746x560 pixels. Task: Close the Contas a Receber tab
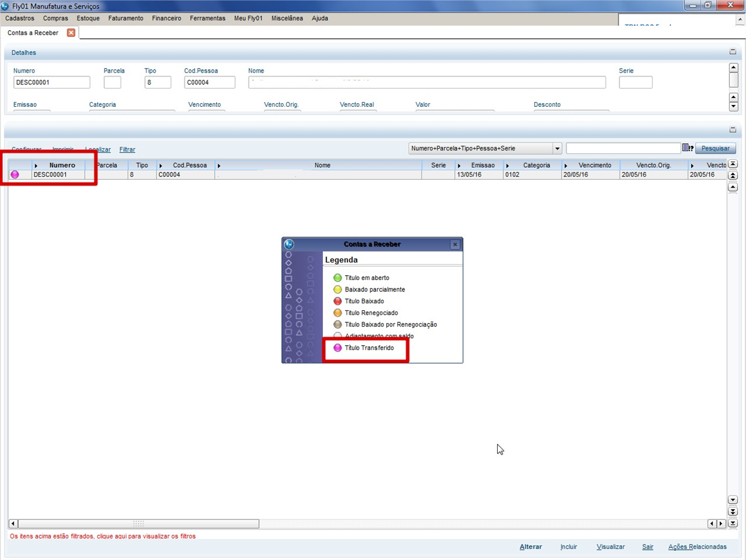[70, 33]
